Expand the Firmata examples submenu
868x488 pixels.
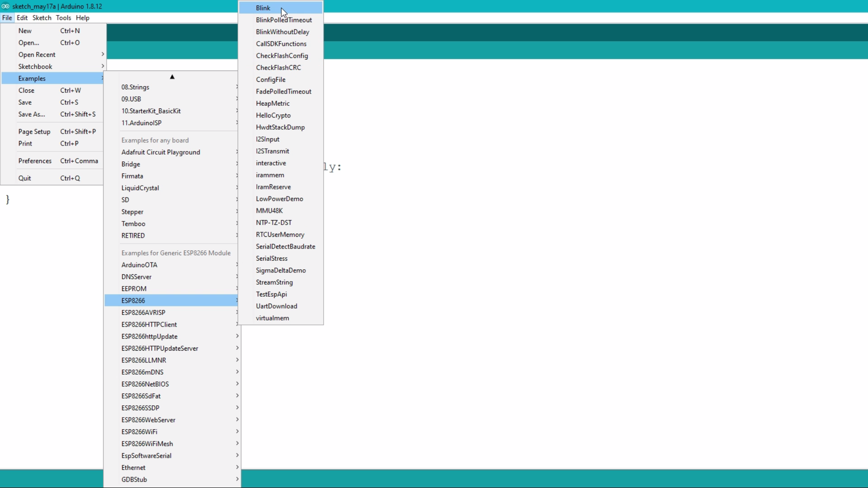[172, 176]
